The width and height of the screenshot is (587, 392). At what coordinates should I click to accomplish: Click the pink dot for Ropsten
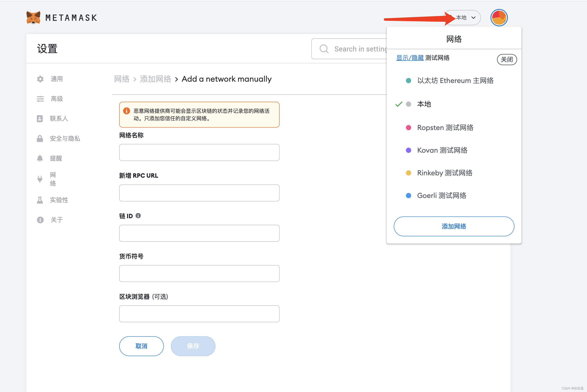[x=408, y=127]
